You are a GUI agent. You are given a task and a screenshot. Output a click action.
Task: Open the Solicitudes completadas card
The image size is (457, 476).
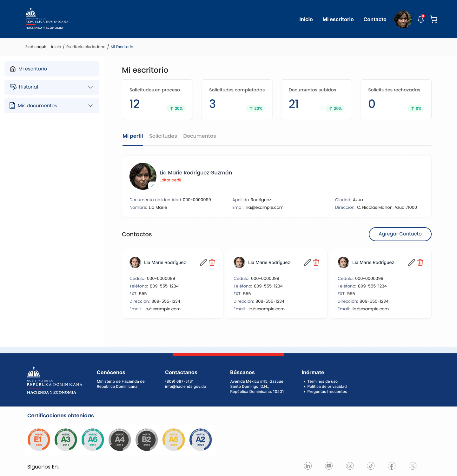[237, 100]
